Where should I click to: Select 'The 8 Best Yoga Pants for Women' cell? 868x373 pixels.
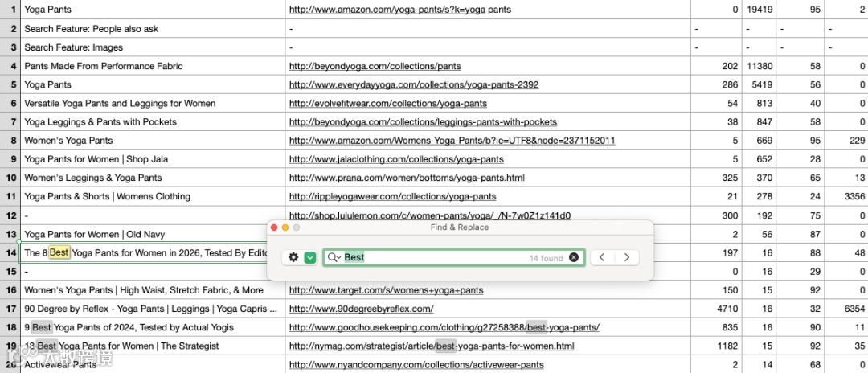(144, 253)
